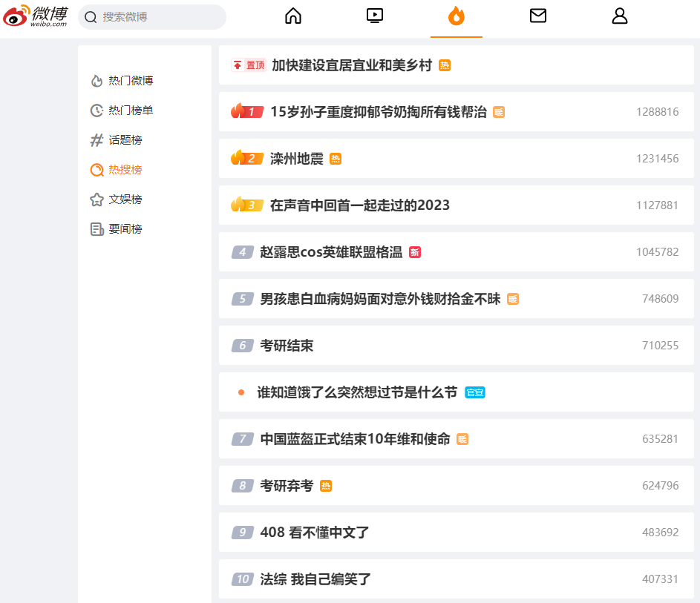Click the 热 badge next to 考研弃考

point(326,486)
